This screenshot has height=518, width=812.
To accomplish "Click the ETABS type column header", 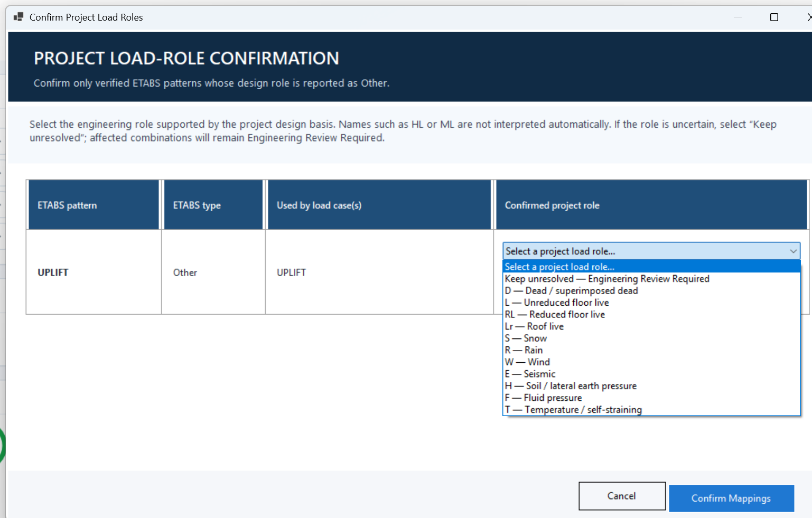I will [213, 205].
